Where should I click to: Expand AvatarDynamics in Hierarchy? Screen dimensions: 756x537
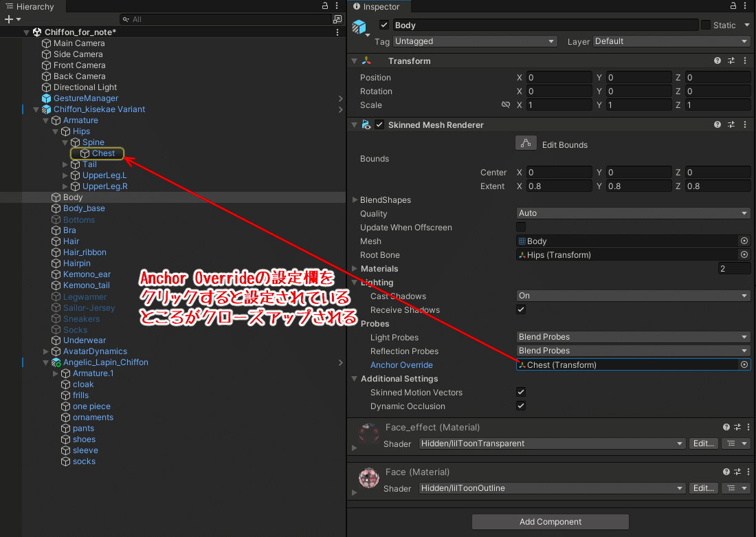[46, 352]
